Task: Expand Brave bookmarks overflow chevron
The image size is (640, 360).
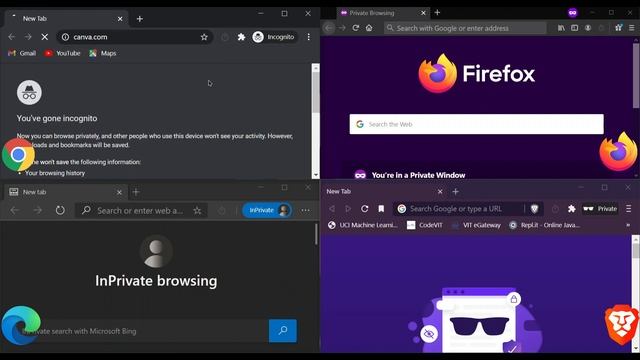Action: [628, 225]
